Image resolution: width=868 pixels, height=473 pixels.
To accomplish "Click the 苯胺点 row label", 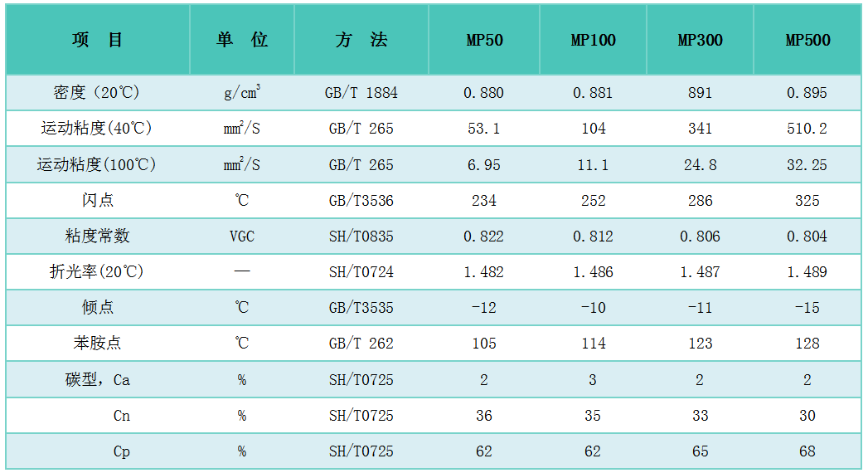I will [x=97, y=344].
